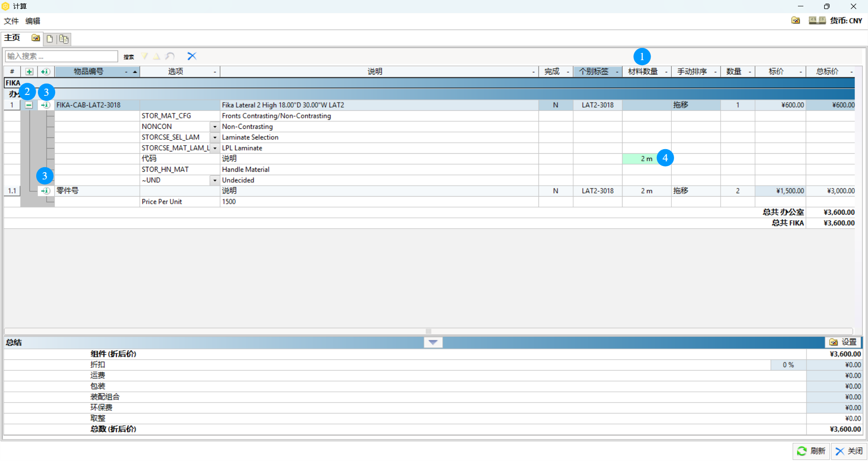Click the green 2 m material quantity cell
This screenshot has width=868, height=461.
point(646,159)
